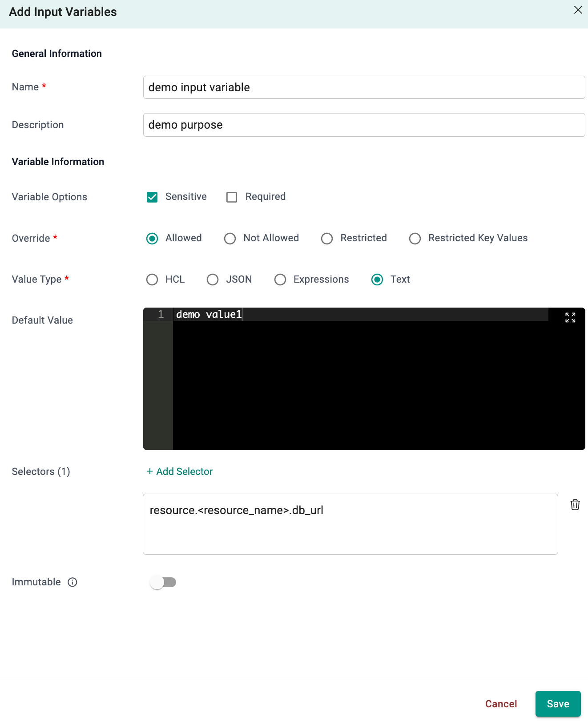The height and width of the screenshot is (722, 588).
Task: Select the Allowed override option
Action: 152,239
